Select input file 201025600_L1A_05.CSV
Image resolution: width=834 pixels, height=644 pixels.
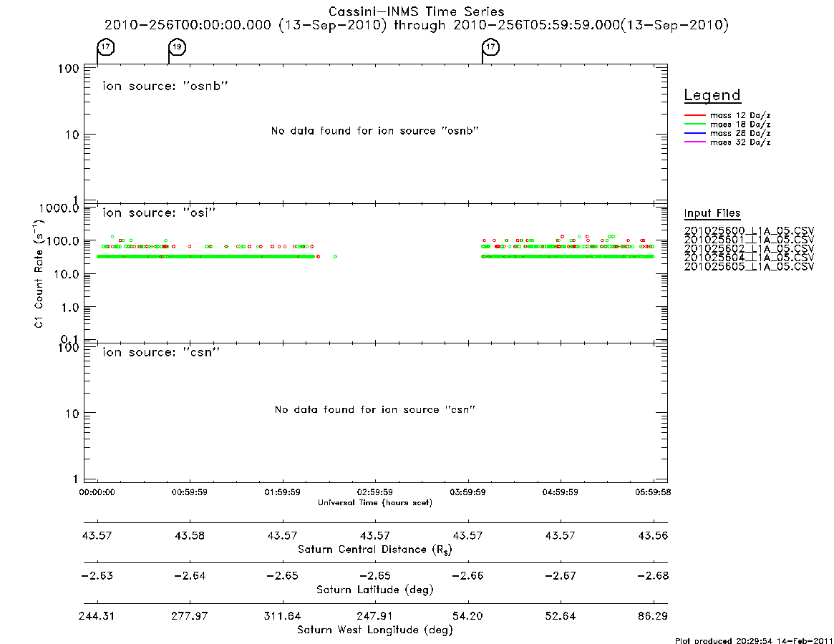click(749, 231)
